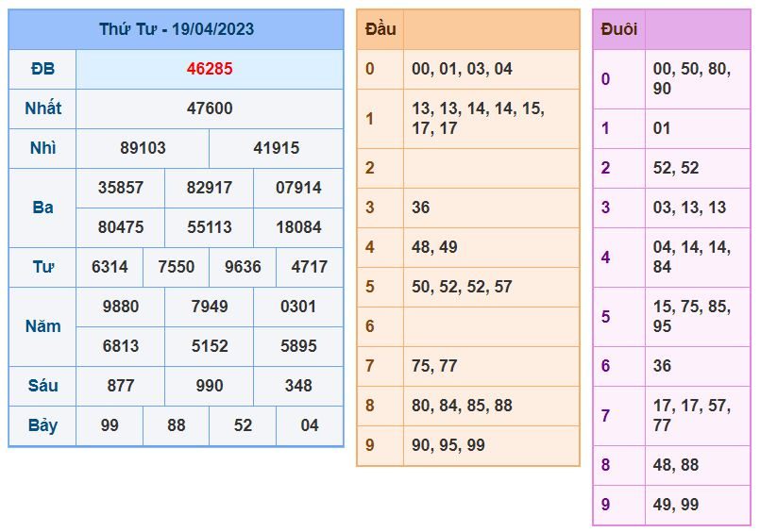
Task: Select the Bảy prize label
Action: tap(42, 425)
